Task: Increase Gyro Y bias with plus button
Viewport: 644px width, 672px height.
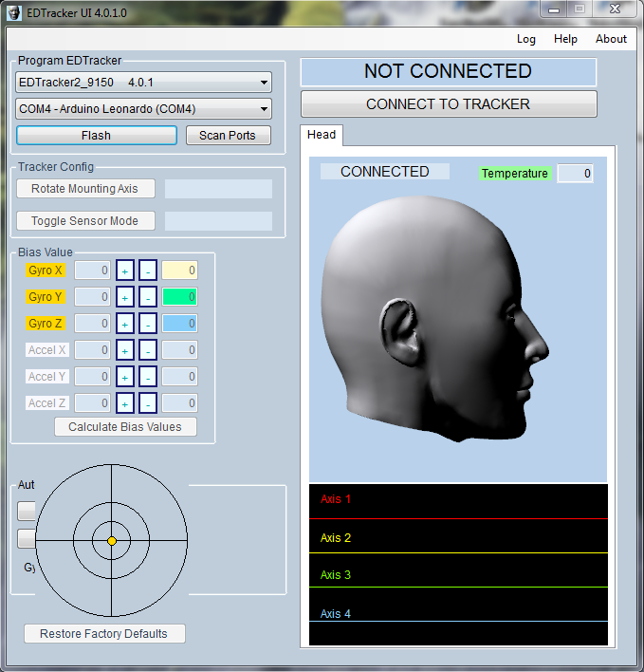Action: tap(125, 297)
